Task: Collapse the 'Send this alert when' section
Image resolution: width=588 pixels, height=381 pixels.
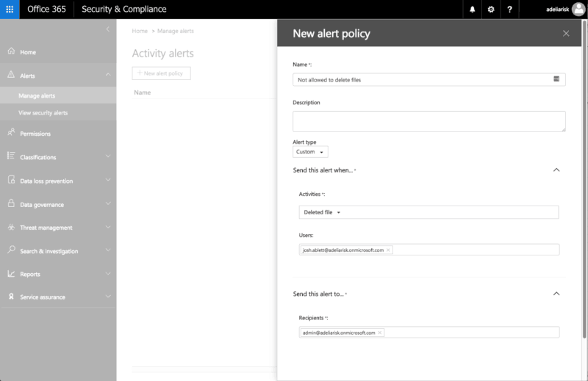Action: point(556,170)
